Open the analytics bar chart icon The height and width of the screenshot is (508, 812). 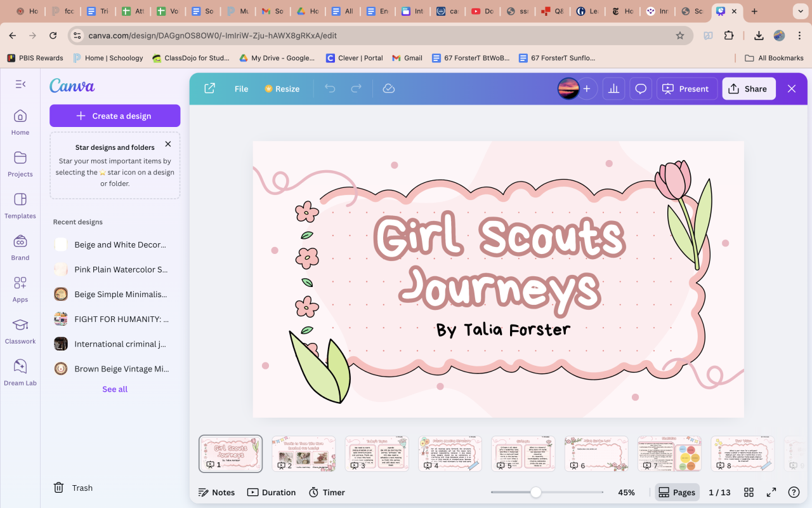click(613, 89)
